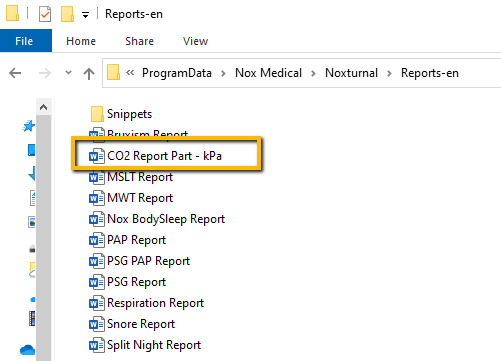Select the Snore Report file
The height and width of the screenshot is (361, 501).
tap(141, 324)
